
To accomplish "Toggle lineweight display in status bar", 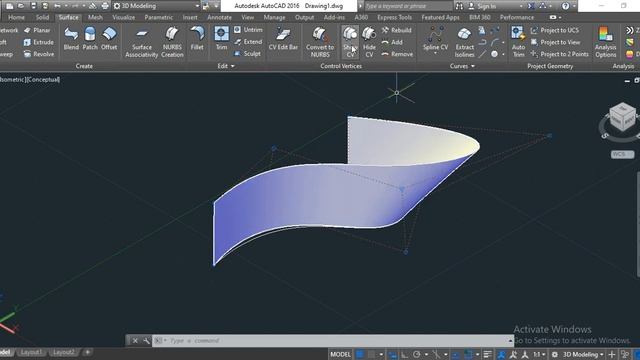I will [x=487, y=354].
